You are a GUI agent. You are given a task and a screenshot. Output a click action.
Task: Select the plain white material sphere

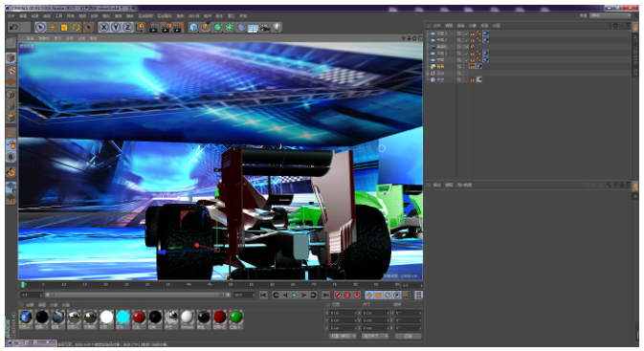(106, 318)
